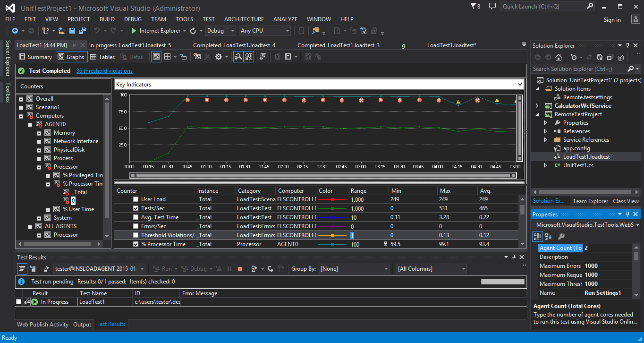Open the ARCHITECTURE menu
The width and height of the screenshot is (644, 343).
(x=244, y=19)
